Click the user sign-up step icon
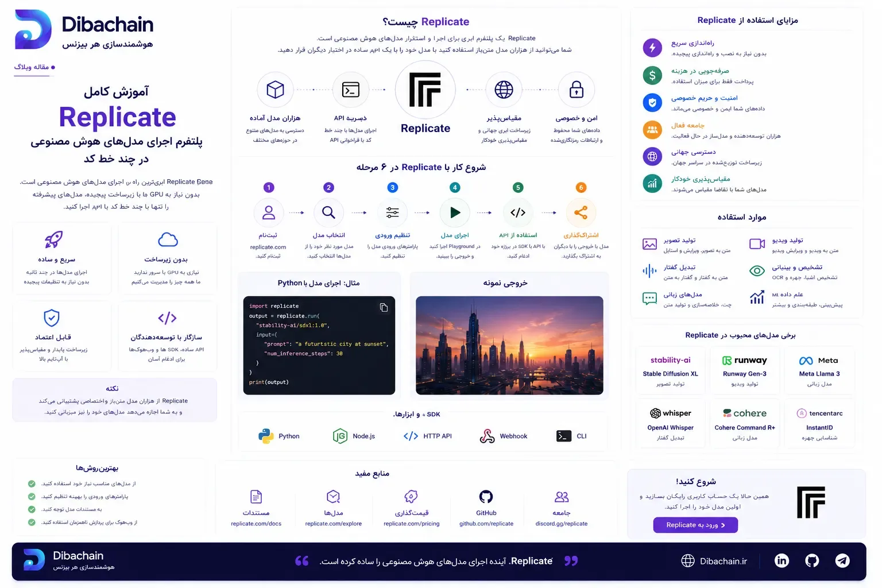The height and width of the screenshot is (588, 882). (269, 212)
